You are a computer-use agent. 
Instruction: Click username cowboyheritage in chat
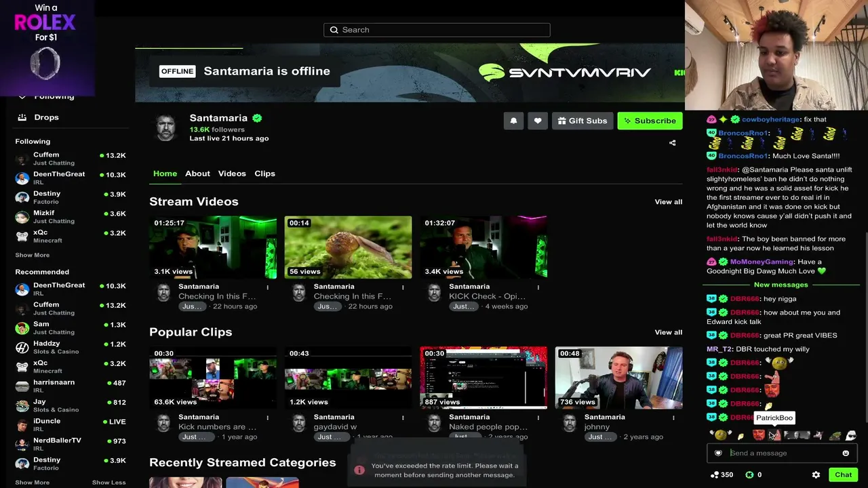point(770,119)
